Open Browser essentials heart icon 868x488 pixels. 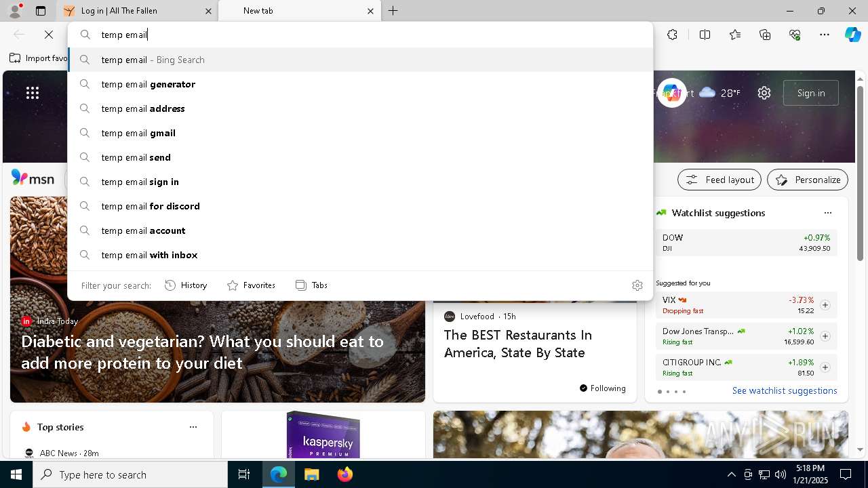[x=795, y=35]
